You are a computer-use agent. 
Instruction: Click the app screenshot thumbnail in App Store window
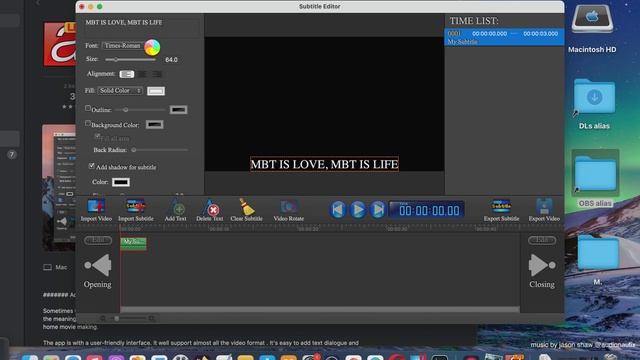pos(58,188)
